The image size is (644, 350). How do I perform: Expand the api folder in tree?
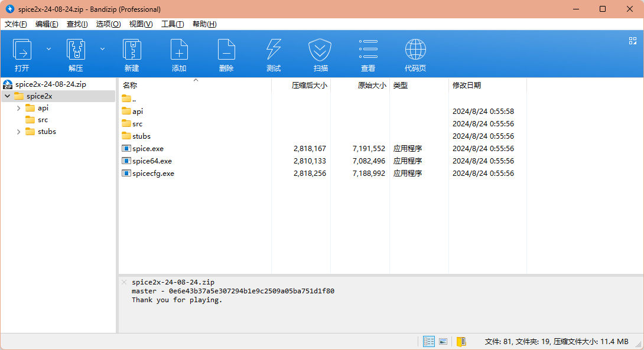click(19, 108)
